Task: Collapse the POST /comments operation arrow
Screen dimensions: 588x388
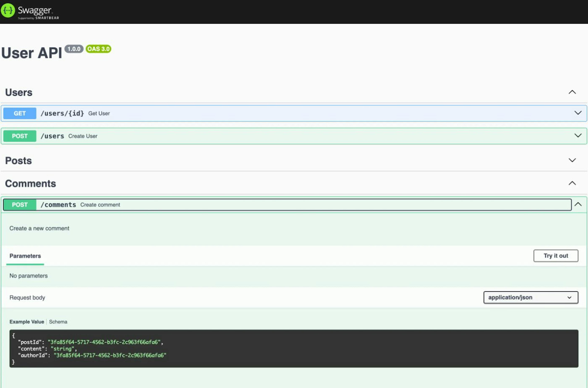Action: pos(578,204)
